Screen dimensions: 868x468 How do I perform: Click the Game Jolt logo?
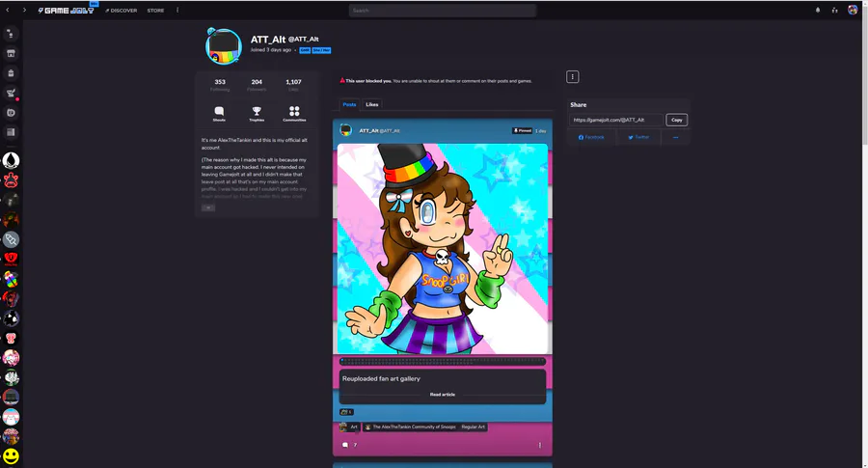click(x=66, y=10)
